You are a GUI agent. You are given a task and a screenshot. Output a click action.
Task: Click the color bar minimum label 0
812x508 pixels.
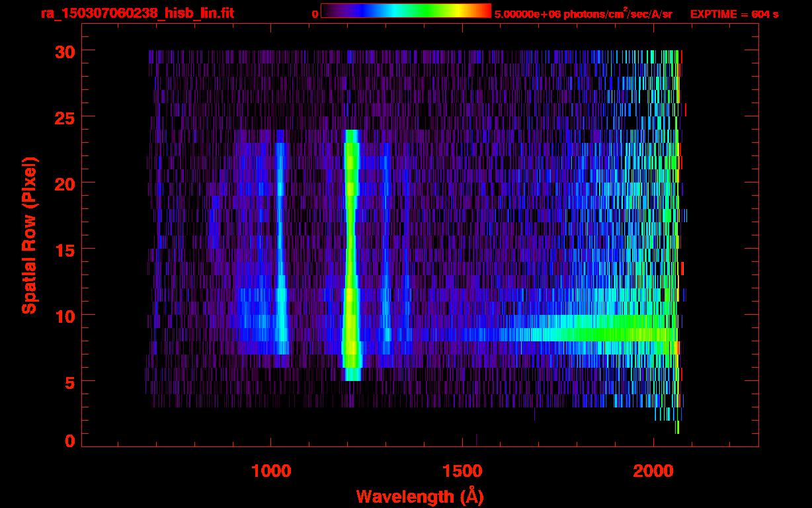[x=315, y=14]
